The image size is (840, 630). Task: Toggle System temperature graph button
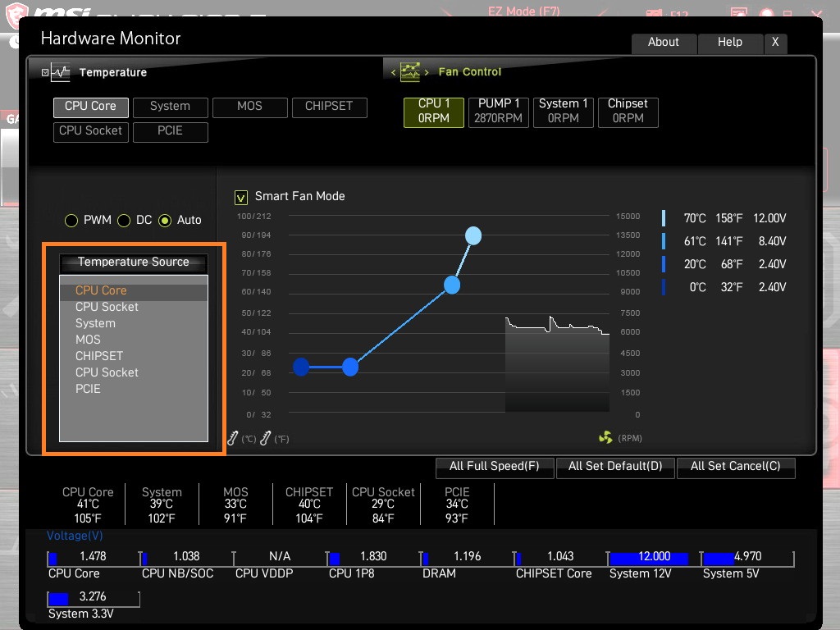[171, 107]
